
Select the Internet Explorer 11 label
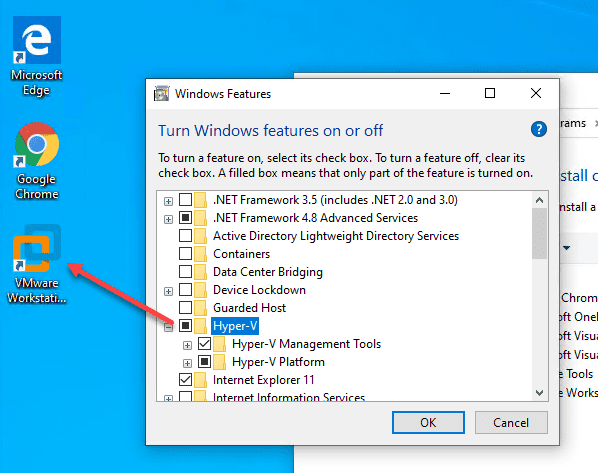coord(264,380)
